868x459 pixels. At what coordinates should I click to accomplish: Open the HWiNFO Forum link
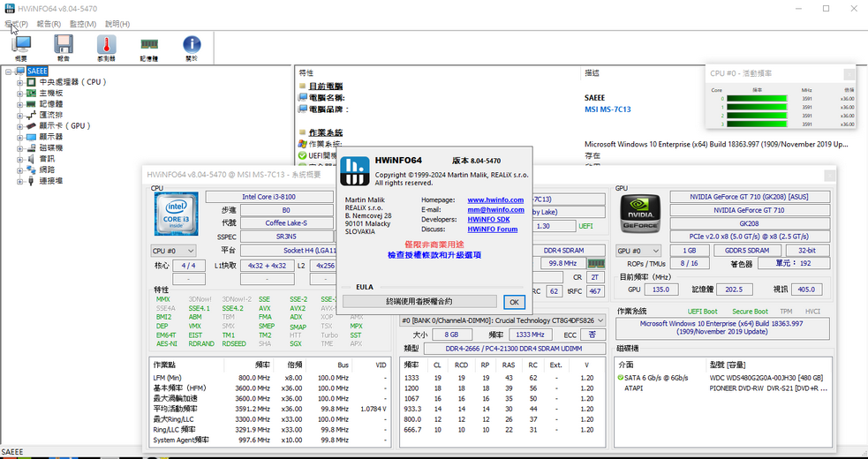point(493,229)
